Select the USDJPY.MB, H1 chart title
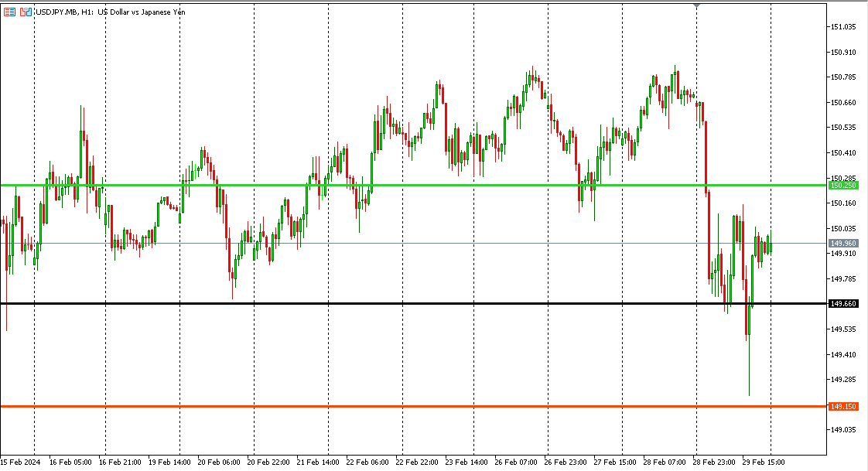The height and width of the screenshot is (471, 868). pos(110,12)
